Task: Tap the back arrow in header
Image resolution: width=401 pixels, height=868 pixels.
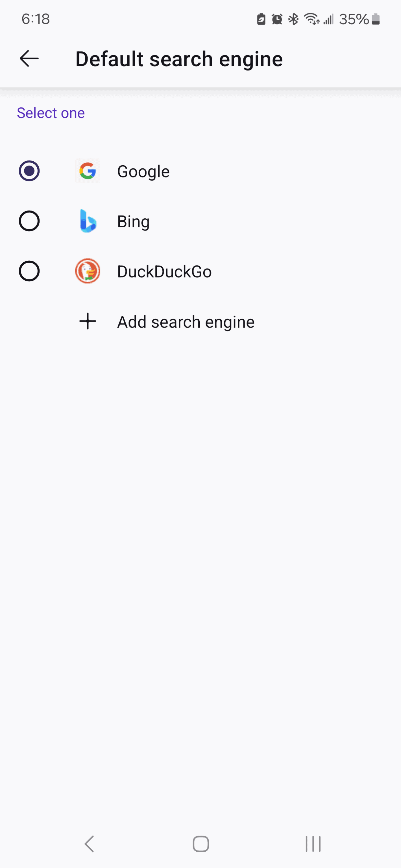Action: [29, 59]
